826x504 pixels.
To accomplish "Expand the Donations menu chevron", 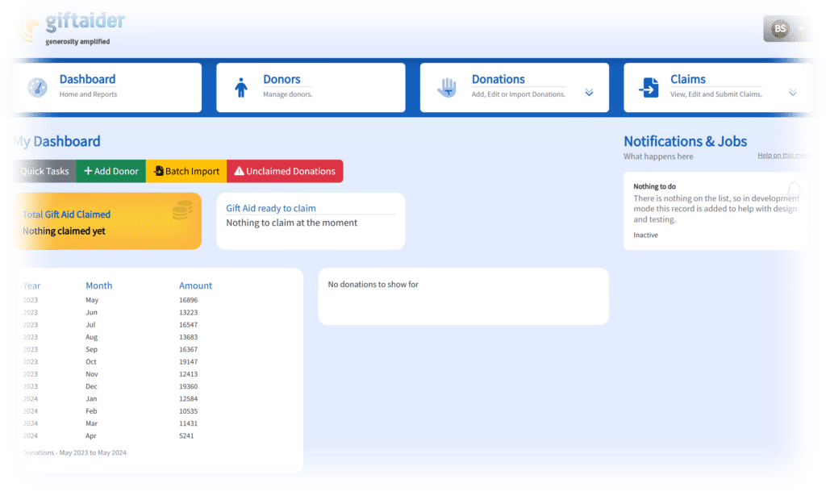I will point(588,92).
